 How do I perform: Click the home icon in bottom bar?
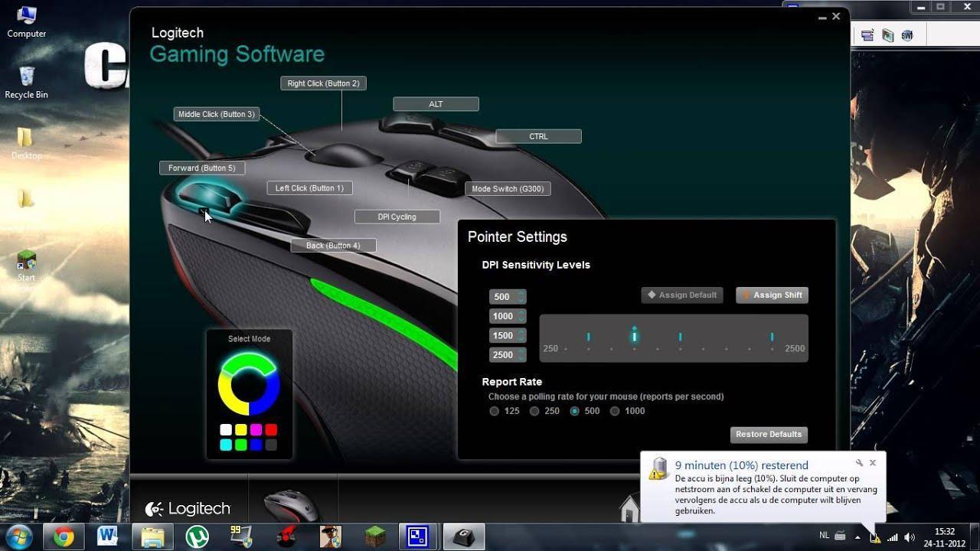pyautogui.click(x=629, y=509)
